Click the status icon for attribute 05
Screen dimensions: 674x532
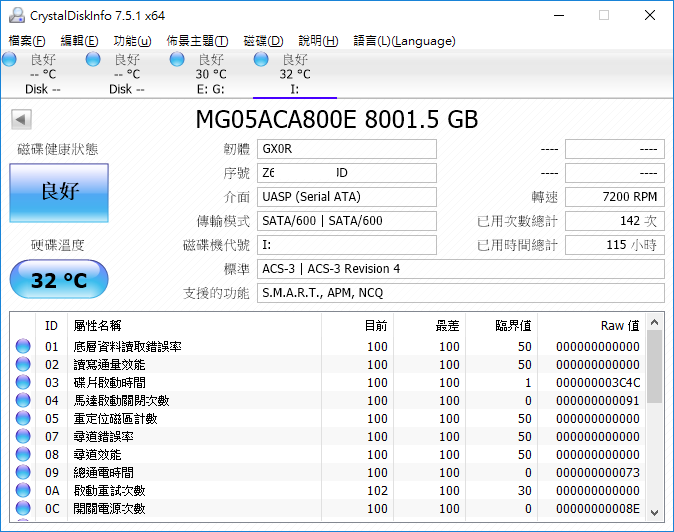[x=23, y=418]
